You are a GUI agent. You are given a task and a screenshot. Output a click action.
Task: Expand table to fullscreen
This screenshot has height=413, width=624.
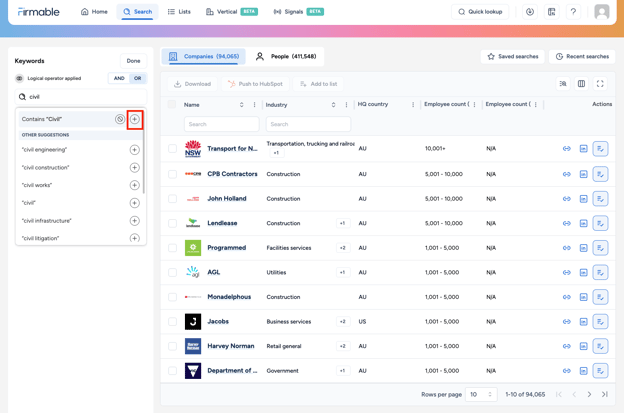600,84
